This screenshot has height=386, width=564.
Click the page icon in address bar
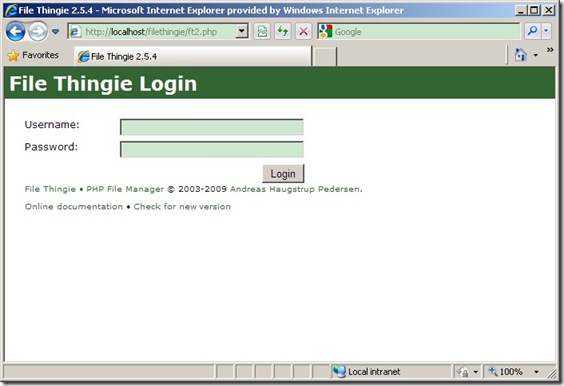[x=75, y=32]
